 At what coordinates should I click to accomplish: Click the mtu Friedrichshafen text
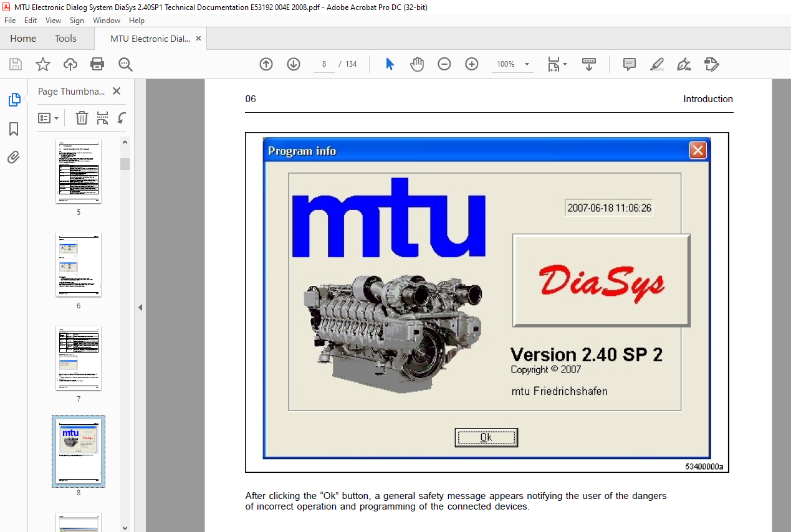coord(560,391)
